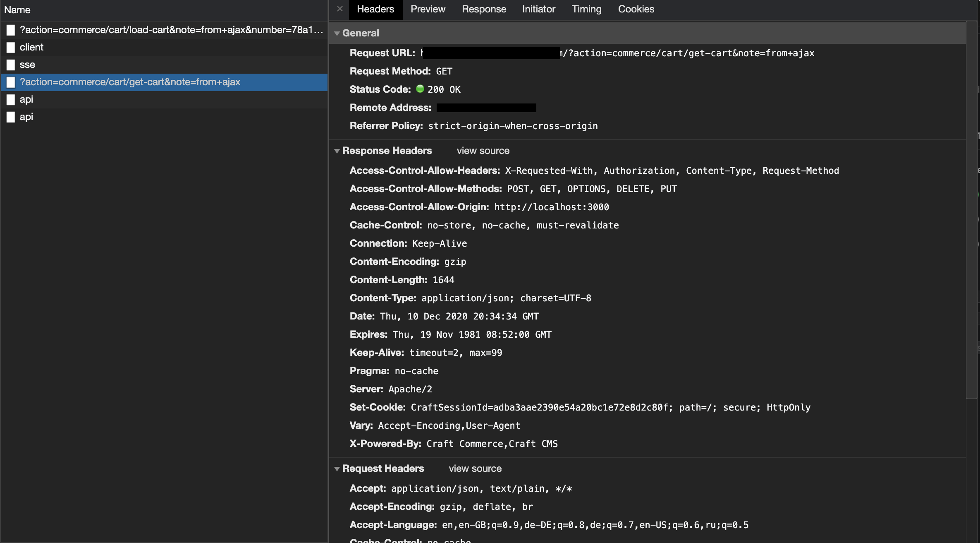Click the file icon beside first api request

click(x=11, y=99)
